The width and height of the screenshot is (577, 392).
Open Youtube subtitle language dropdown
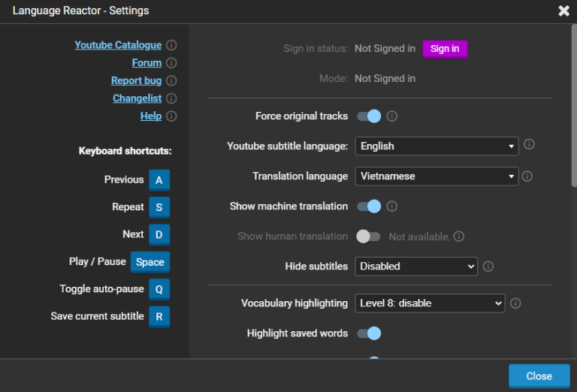point(437,146)
